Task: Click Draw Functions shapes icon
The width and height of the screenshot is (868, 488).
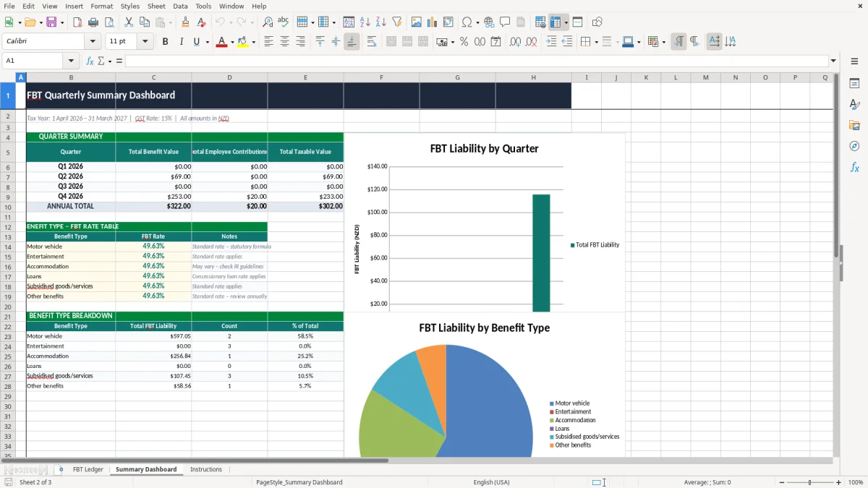Action: tap(597, 22)
